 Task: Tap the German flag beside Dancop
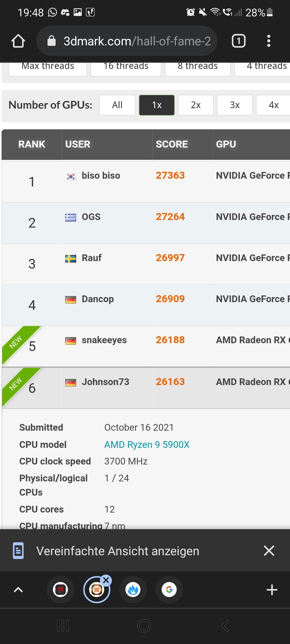[x=71, y=300]
